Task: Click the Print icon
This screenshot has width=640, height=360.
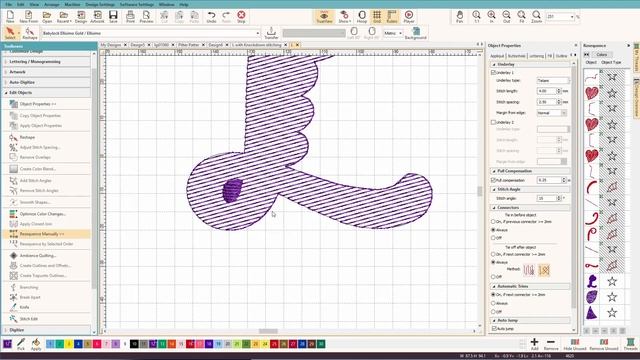Action: [x=130, y=17]
